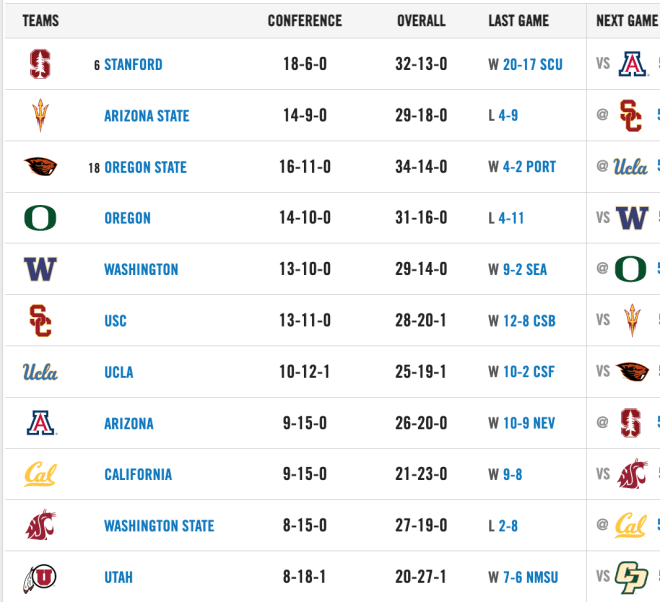Viewport: 660px width, 602px height.
Task: Open the 7-6 NMSU game recap
Action: tap(530, 577)
